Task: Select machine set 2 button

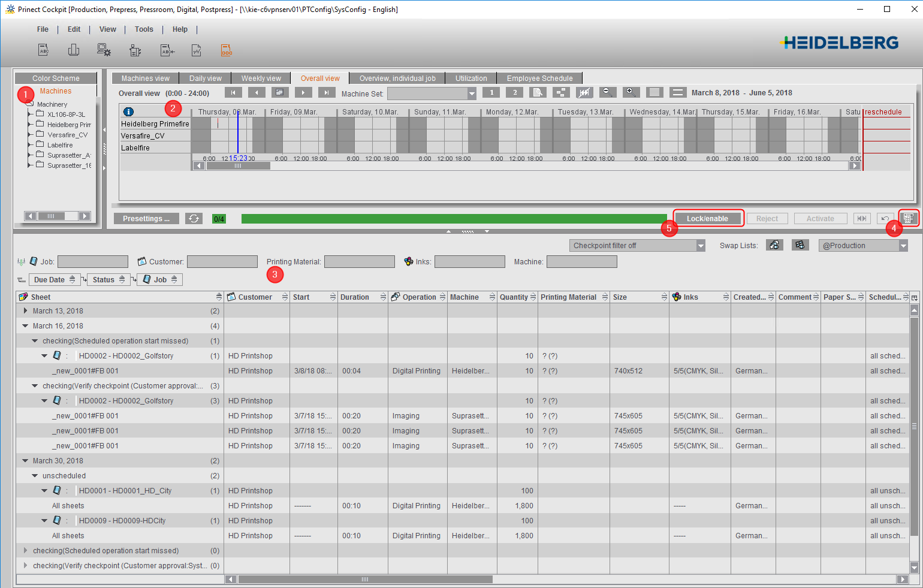Action: tap(515, 92)
